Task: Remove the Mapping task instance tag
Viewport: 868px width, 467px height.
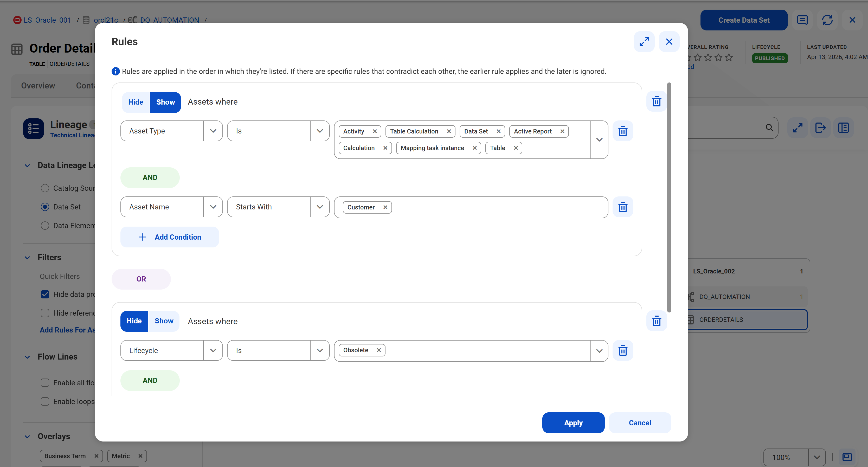Action: pos(474,148)
